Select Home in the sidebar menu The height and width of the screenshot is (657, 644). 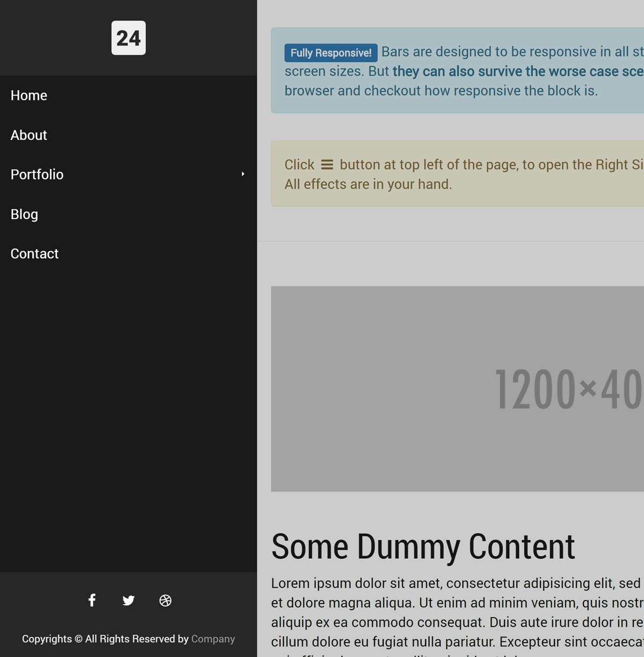(29, 96)
